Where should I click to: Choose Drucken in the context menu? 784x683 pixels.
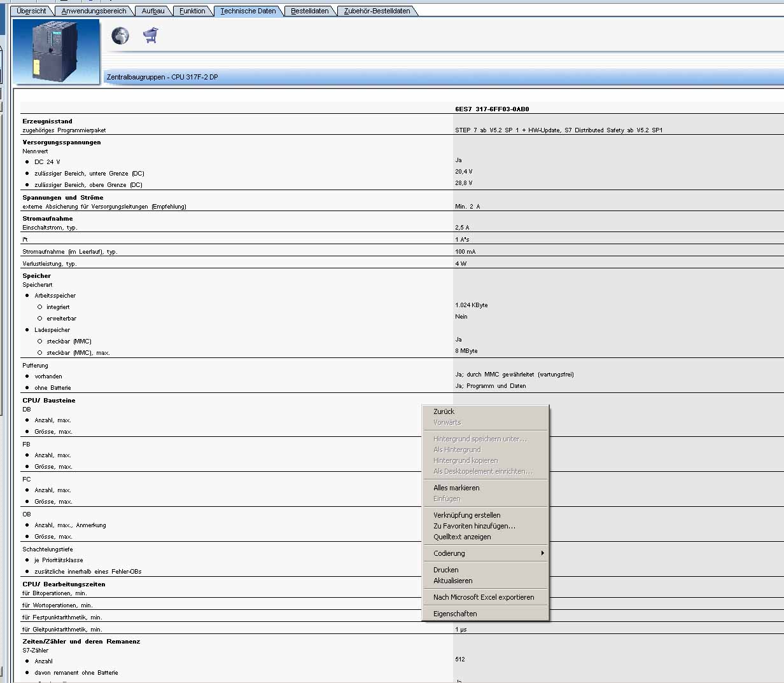click(486, 570)
